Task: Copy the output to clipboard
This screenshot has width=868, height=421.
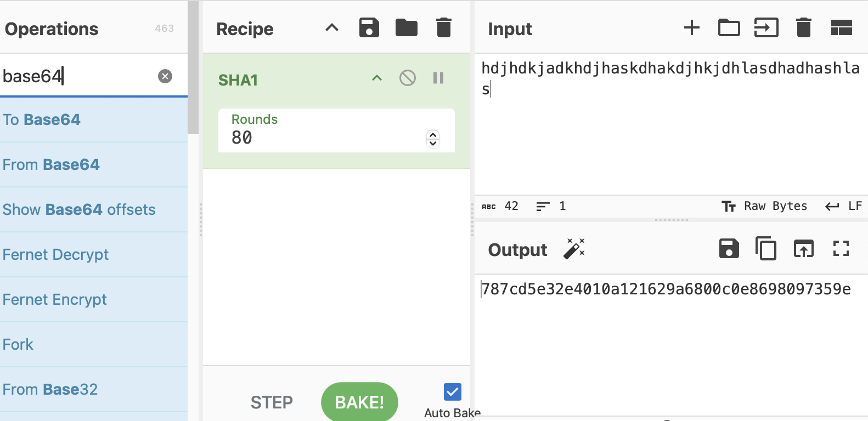Action: pos(766,249)
